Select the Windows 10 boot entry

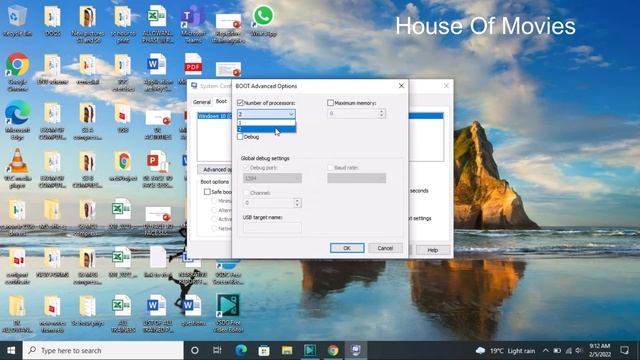(x=214, y=116)
